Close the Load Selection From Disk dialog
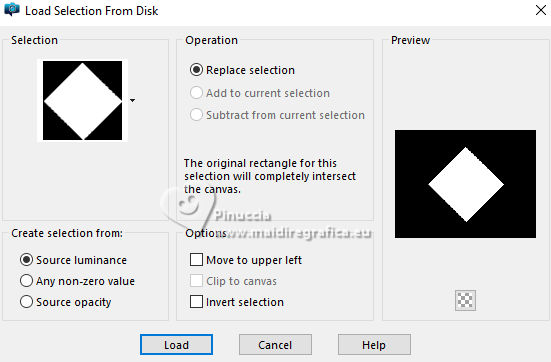Viewport: 551px width, 362px height. 541,10
